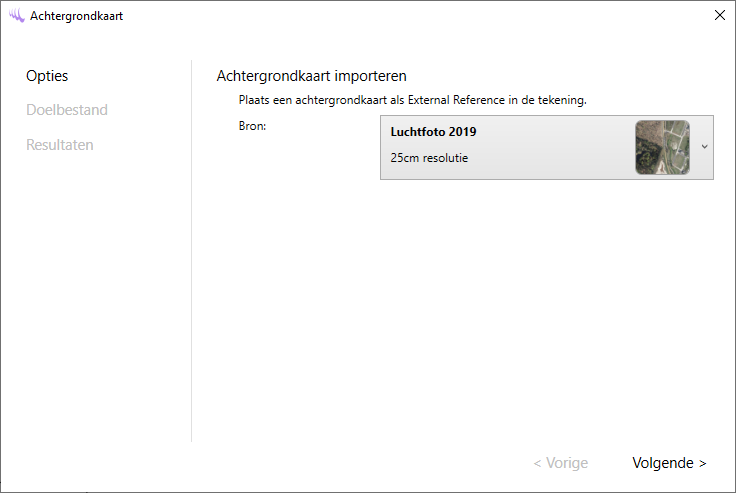The width and height of the screenshot is (736, 493).
Task: Click the purple app icon in title bar
Action: pyautogui.click(x=17, y=16)
